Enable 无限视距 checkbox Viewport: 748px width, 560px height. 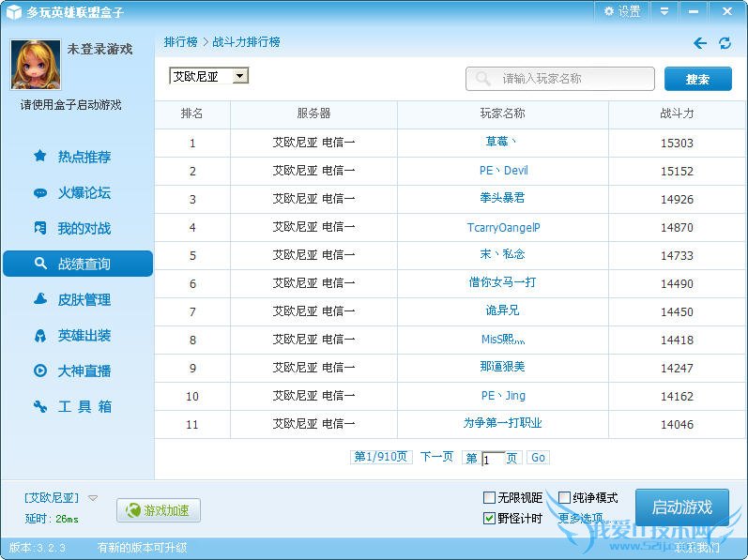click(x=489, y=498)
